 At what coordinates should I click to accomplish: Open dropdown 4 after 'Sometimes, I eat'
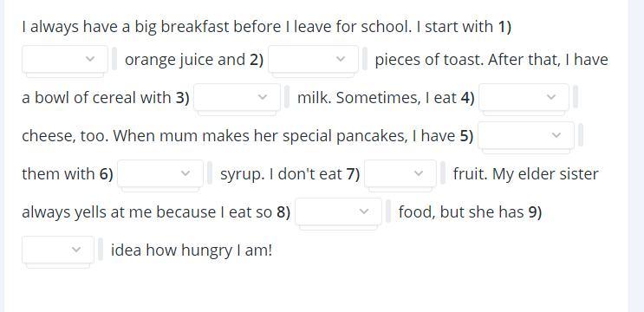(x=524, y=97)
